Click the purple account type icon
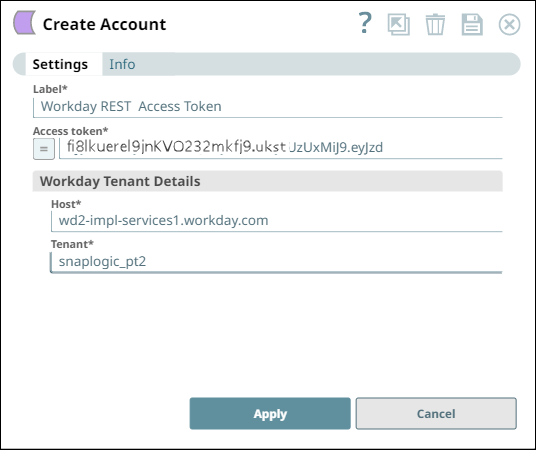The width and height of the screenshot is (536, 450). click(x=24, y=23)
